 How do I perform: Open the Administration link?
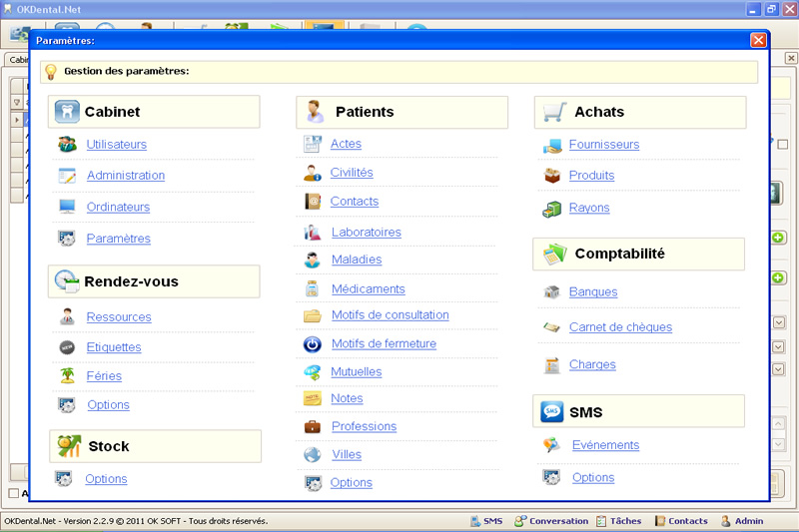[x=126, y=175]
